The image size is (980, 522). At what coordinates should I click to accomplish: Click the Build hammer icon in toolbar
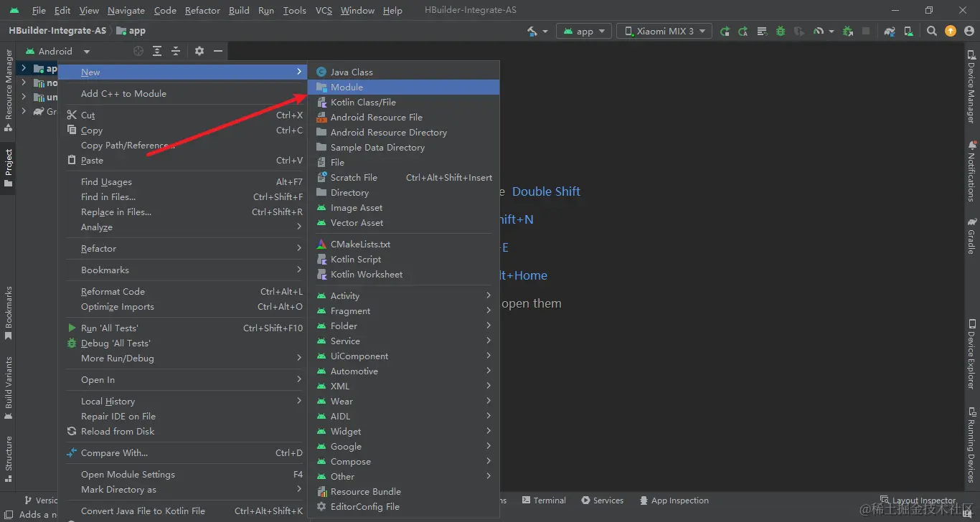pyautogui.click(x=532, y=31)
